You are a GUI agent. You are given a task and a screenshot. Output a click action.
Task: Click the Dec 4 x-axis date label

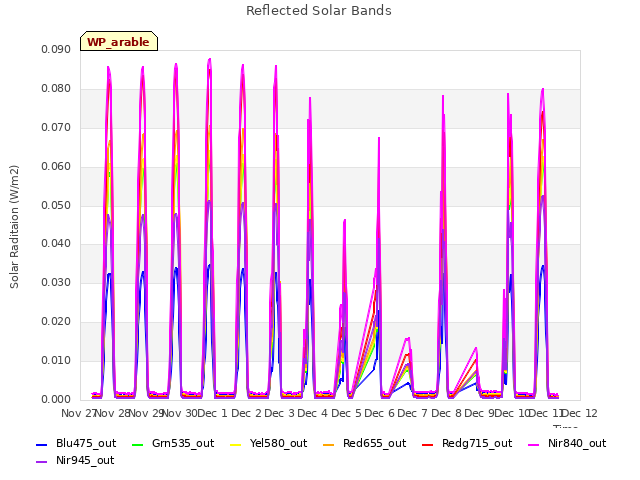313,413
